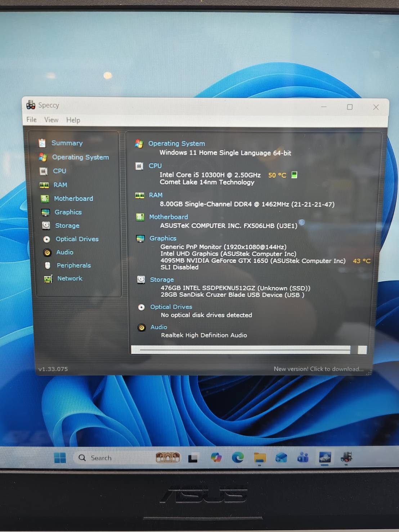Open the File menu
The height and width of the screenshot is (532, 399).
click(x=31, y=120)
